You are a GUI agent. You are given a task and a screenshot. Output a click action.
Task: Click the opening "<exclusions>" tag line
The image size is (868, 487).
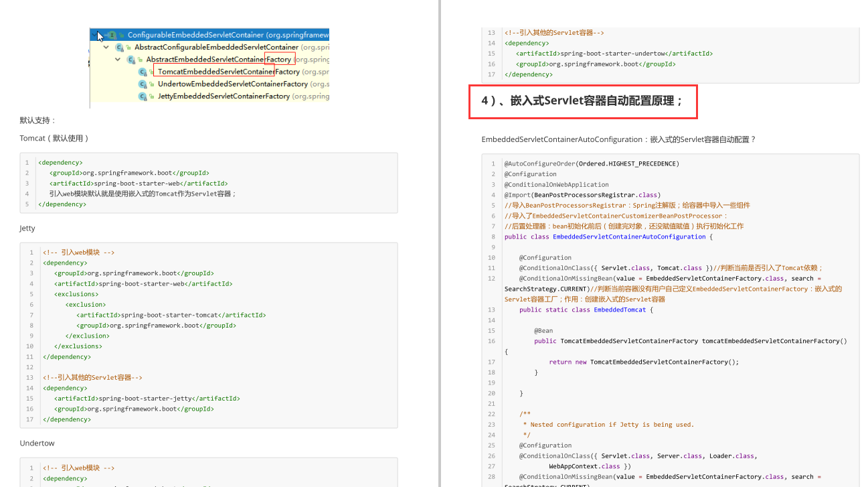[76, 294]
